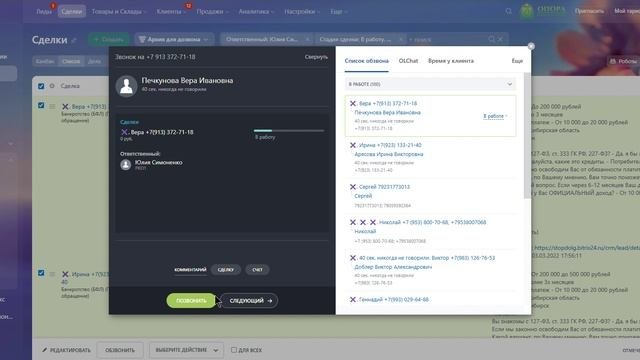Screen dimensions: 640x360
Task: Click the contact avatar of Печкунова Вера Ивановна
Action: [x=126, y=86]
